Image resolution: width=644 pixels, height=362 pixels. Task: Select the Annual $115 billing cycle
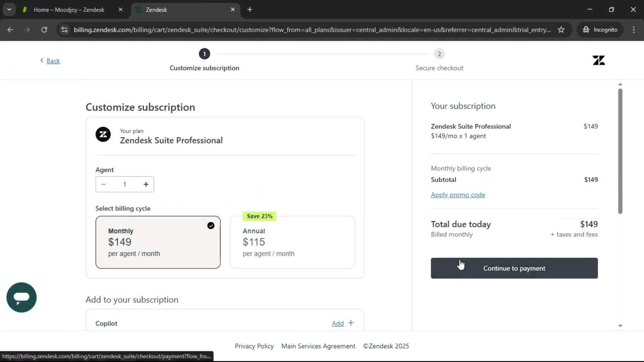(x=292, y=242)
